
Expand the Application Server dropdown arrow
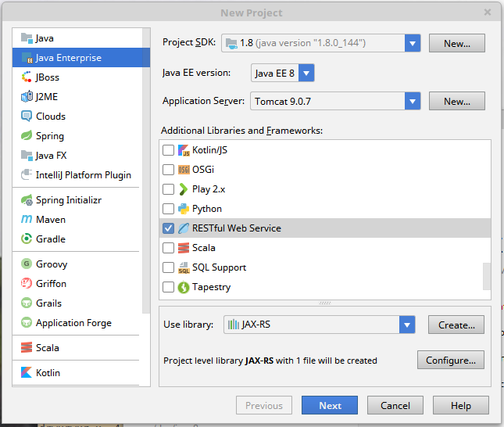coord(413,102)
